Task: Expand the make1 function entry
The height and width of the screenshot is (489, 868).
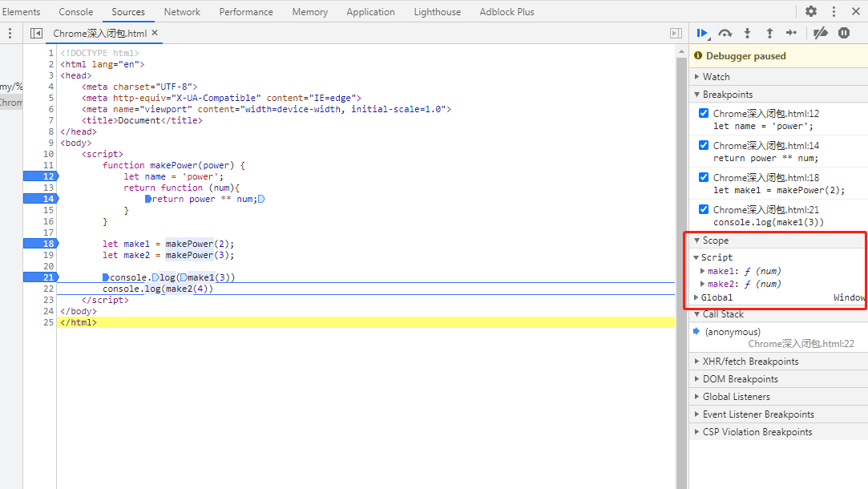Action: click(702, 272)
